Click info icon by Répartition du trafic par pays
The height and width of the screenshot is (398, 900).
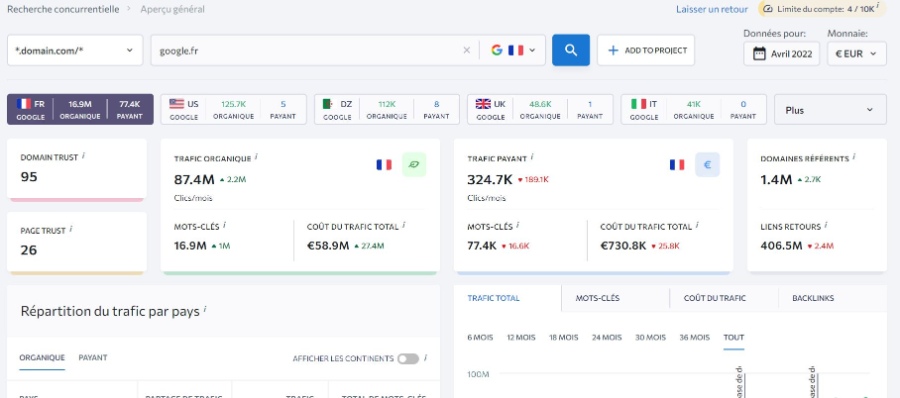[205, 310]
